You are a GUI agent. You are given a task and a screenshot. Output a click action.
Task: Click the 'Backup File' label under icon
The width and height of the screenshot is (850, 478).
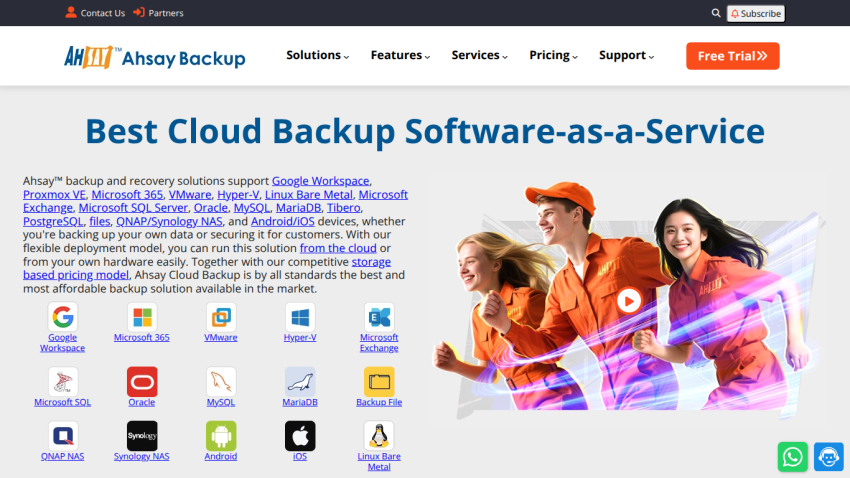point(379,402)
